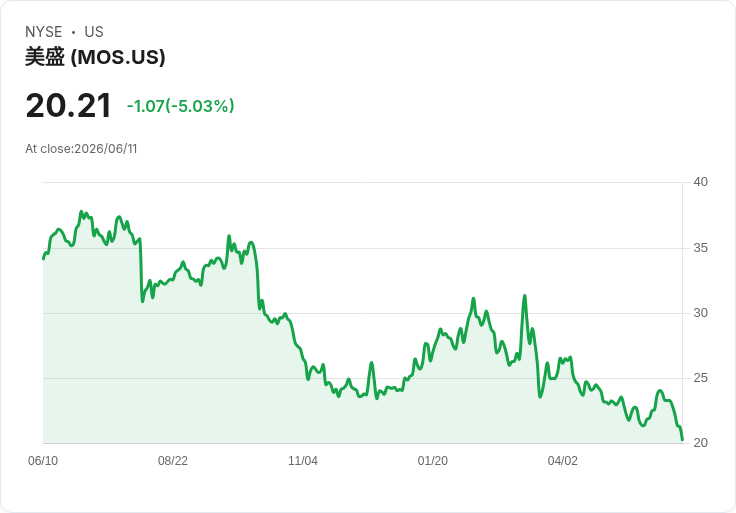Click the sharp spike peak before 04/02

click(524, 296)
